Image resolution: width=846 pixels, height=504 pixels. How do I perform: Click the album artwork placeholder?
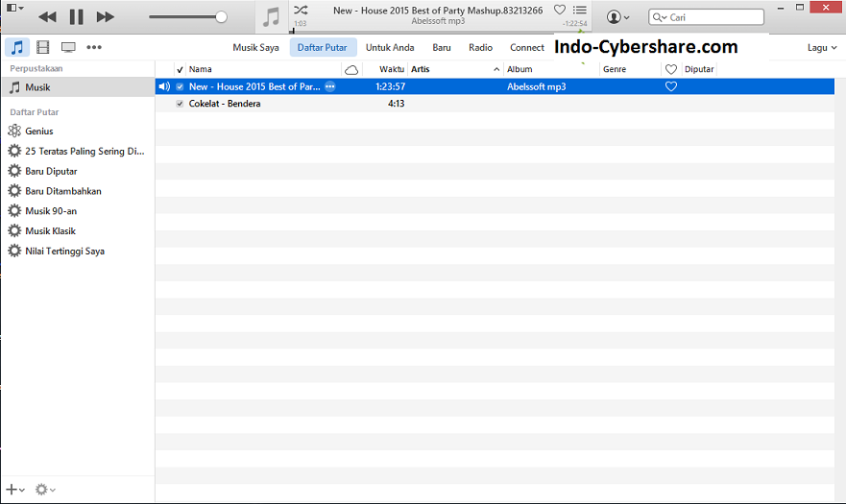pos(272,17)
